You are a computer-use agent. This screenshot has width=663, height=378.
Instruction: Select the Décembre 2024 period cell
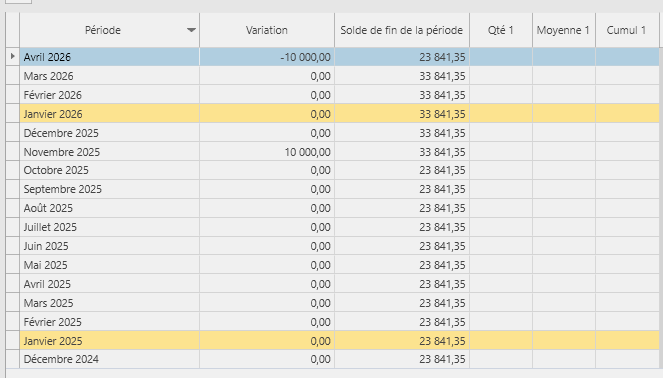click(110, 359)
